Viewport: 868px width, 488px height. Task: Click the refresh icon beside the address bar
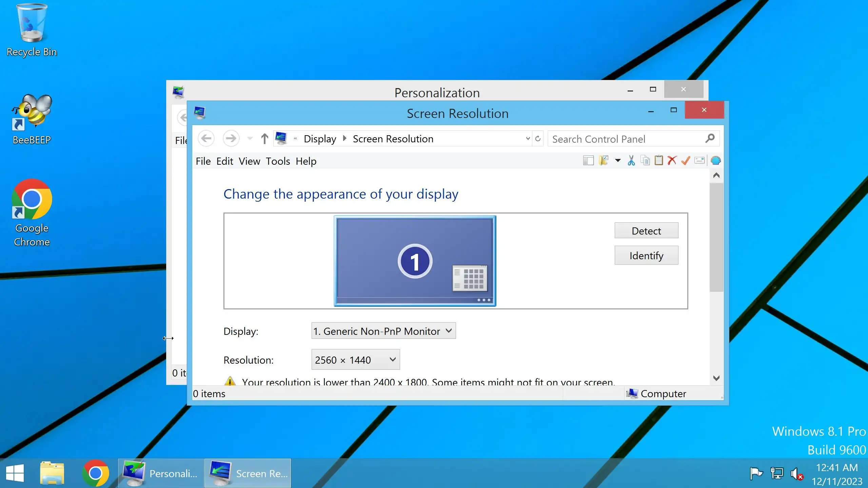coord(538,139)
